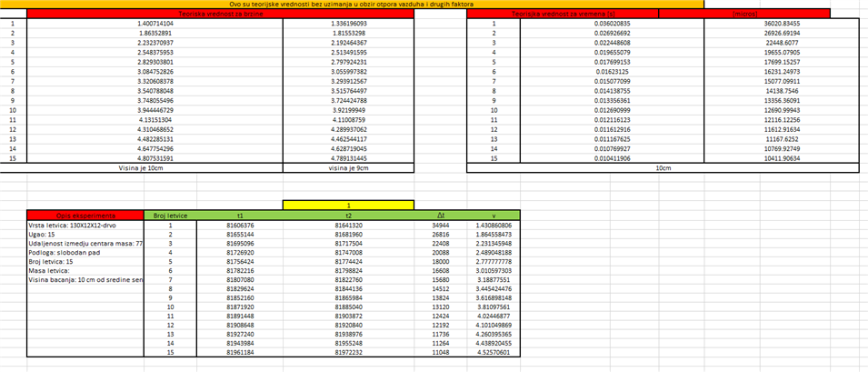Image resolution: width=868 pixels, height=372 pixels.
Task: Select velocity value 4.52570601
Action: tap(494, 352)
